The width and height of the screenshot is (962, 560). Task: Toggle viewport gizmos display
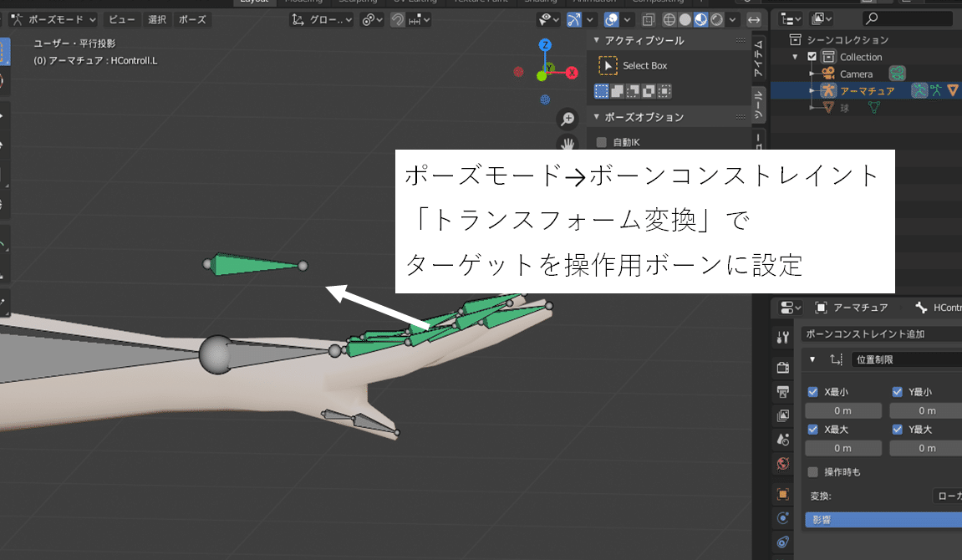(573, 19)
